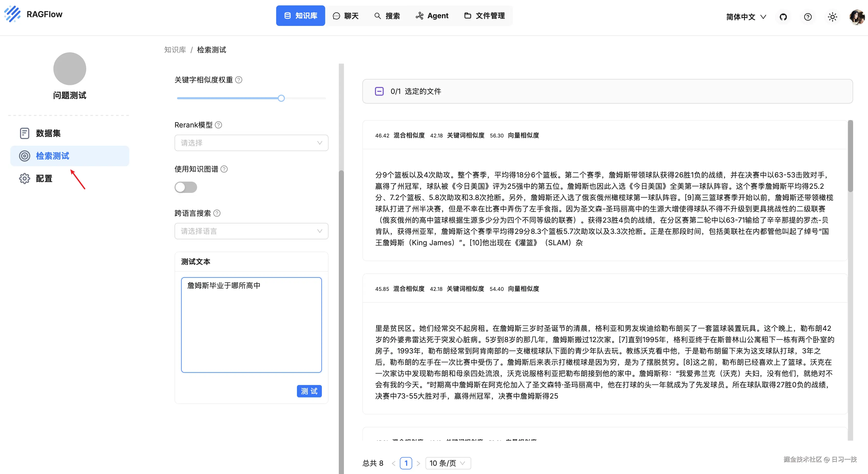This screenshot has width=868, height=474.
Task: Show tooltip for Rerank模型 help icon
Action: click(x=218, y=125)
